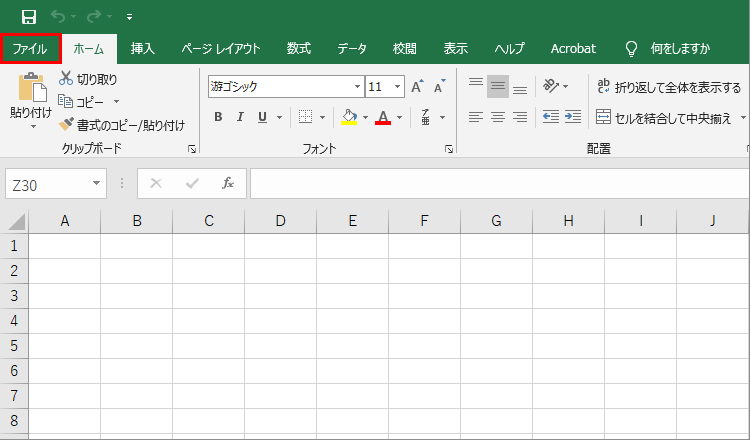
Task: Open the ページ レイアウト tab
Action: click(x=221, y=48)
